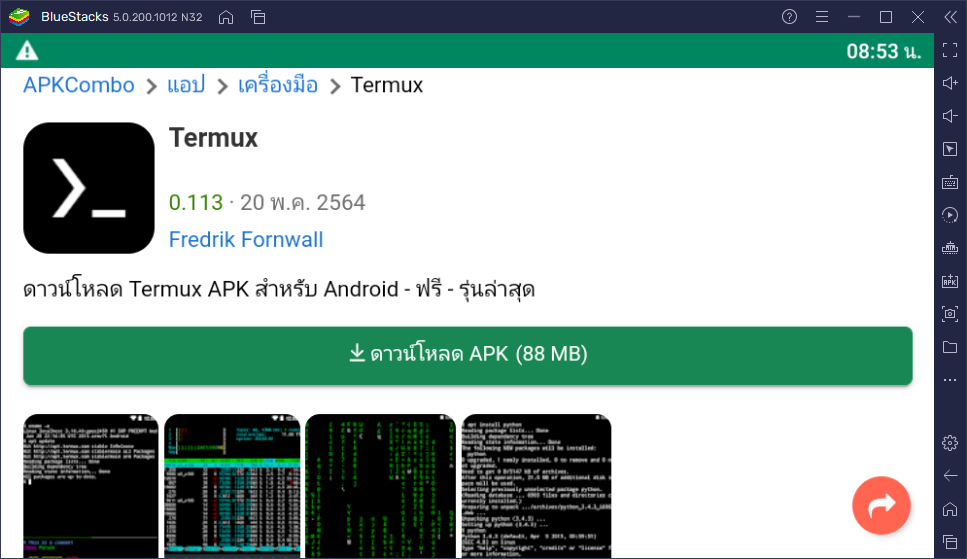The height and width of the screenshot is (559, 967).
Task: Open fourth screenshot showing apt install python
Action: tap(537, 486)
